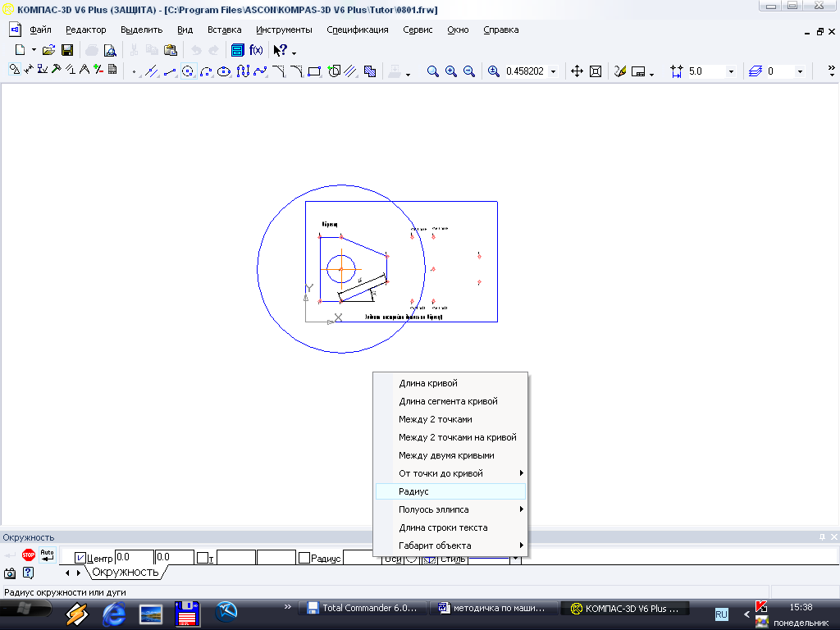Open the f(x) variables icon
Viewport: 840px width, 630px height.
tap(256, 50)
